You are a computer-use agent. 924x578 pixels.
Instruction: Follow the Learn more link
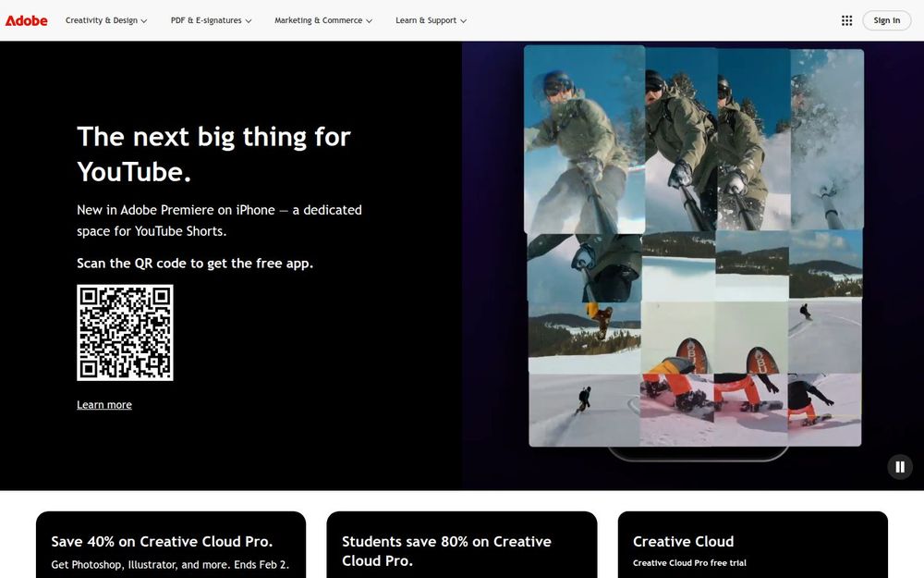point(104,405)
